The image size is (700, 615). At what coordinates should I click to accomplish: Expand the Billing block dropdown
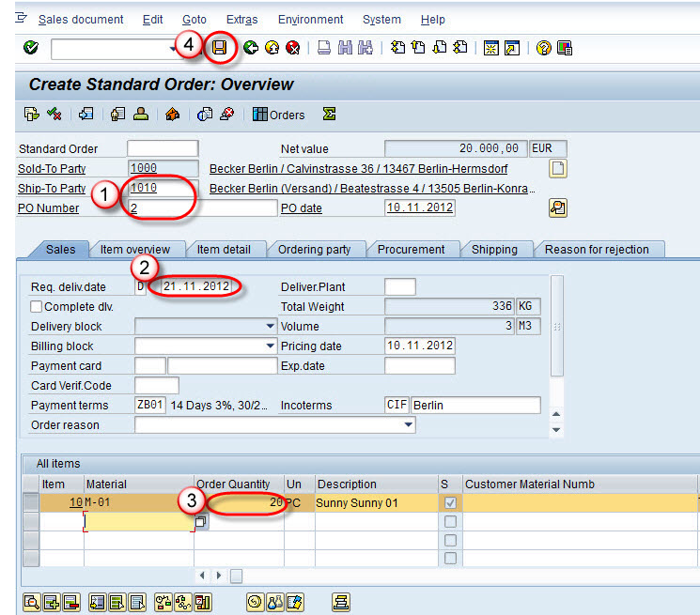click(x=270, y=346)
